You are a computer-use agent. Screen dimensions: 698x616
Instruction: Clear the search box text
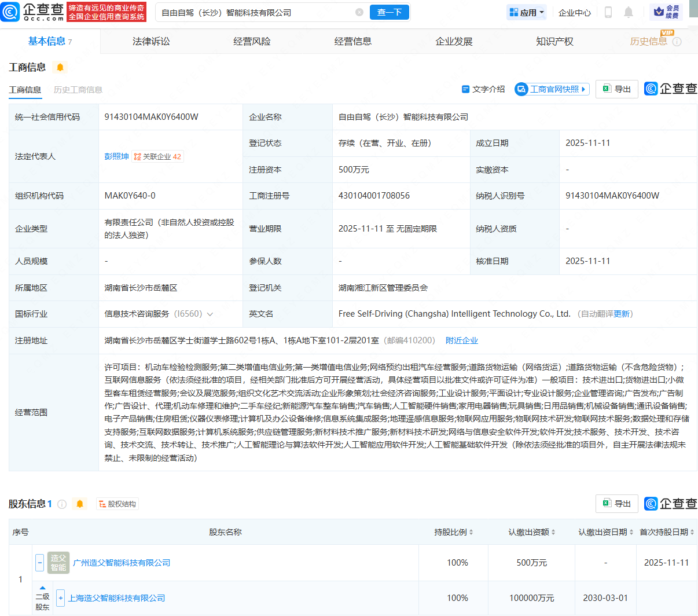[359, 12]
